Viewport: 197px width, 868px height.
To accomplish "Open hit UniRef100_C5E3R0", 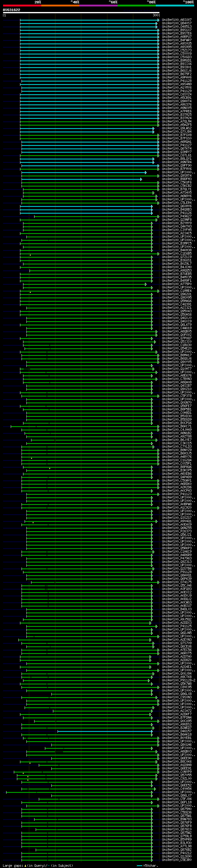I will 176,860.
